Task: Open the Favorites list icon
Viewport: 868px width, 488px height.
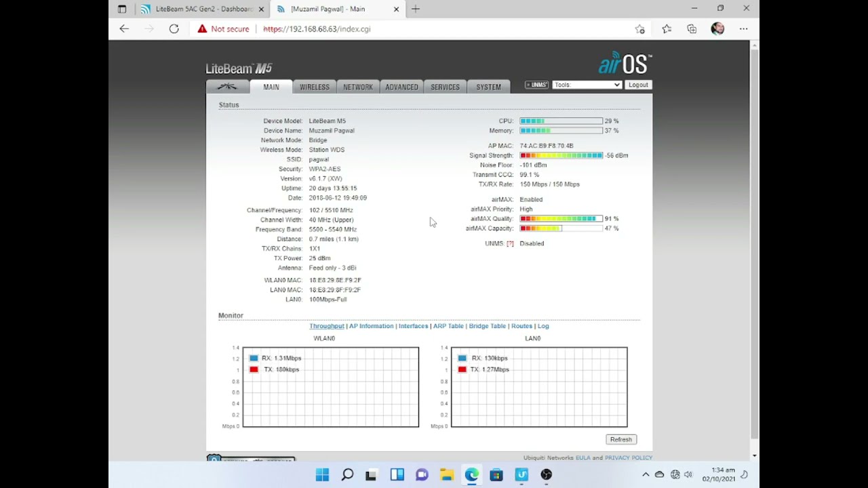Action: pyautogui.click(x=667, y=28)
